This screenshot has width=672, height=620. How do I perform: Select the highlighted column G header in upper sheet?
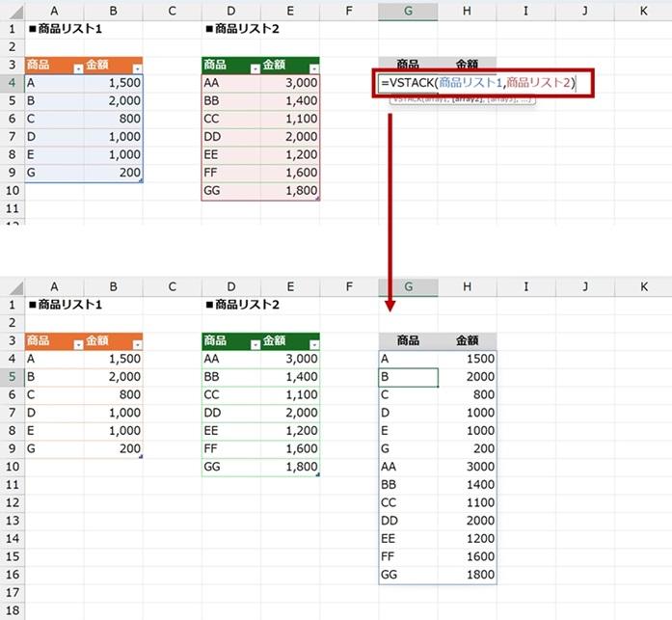pyautogui.click(x=408, y=10)
